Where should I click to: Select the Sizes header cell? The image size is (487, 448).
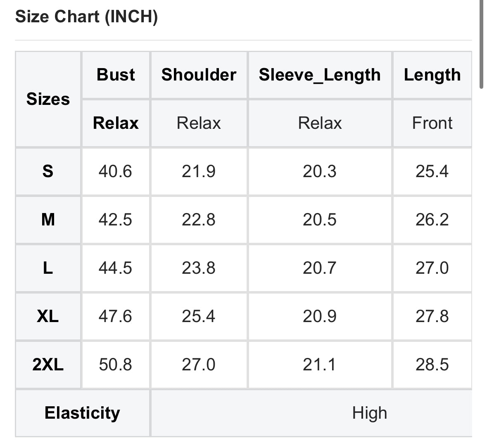pyautogui.click(x=48, y=99)
